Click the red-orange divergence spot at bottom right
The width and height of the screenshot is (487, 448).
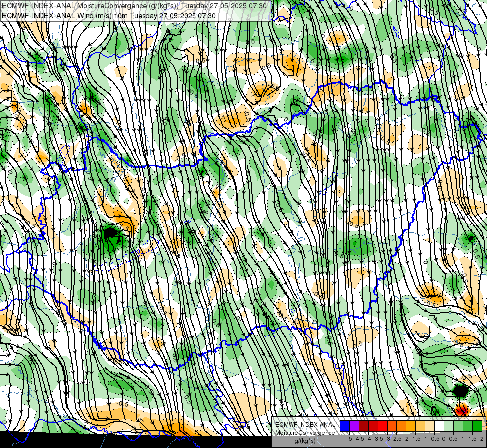point(462,410)
